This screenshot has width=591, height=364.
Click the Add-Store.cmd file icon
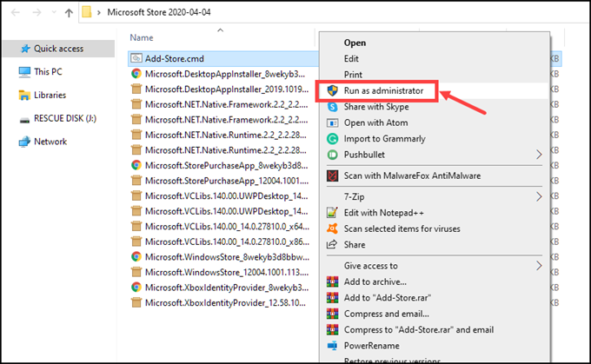[136, 58]
